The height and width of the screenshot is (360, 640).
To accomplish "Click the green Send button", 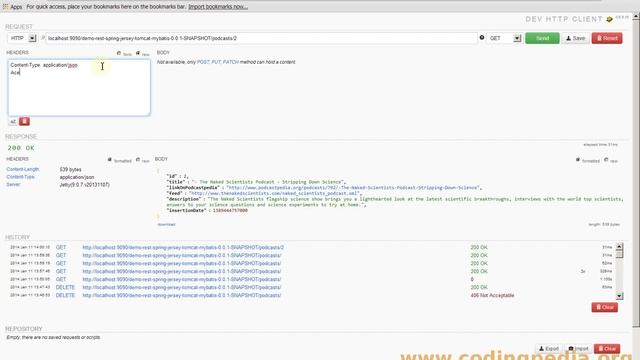I will tap(542, 38).
